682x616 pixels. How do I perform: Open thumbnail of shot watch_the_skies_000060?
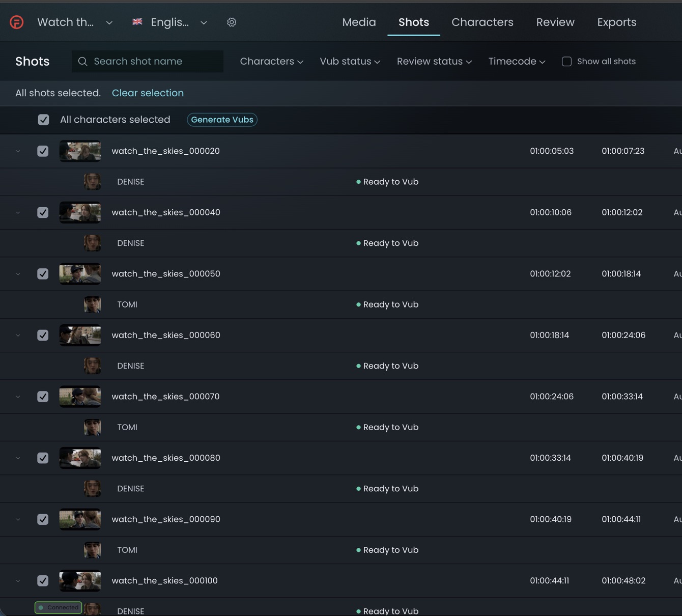click(x=80, y=335)
